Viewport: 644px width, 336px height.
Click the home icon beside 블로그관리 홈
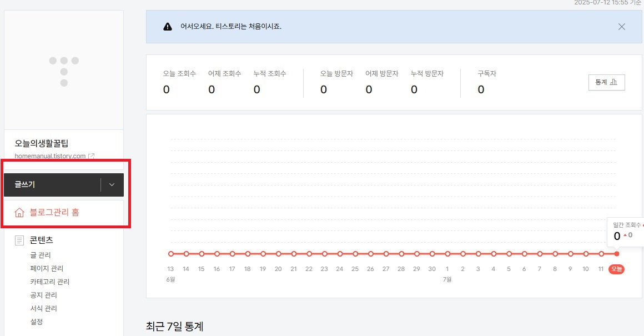point(19,213)
